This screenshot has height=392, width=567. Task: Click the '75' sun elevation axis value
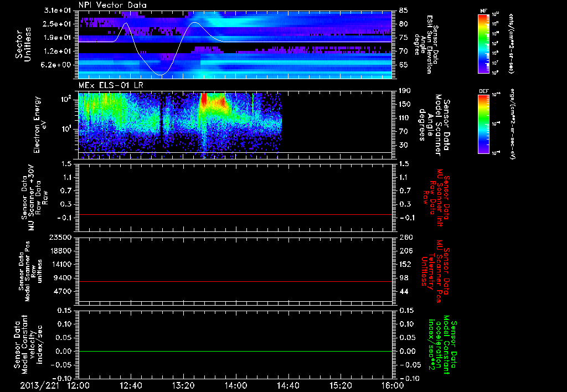pyautogui.click(x=404, y=38)
